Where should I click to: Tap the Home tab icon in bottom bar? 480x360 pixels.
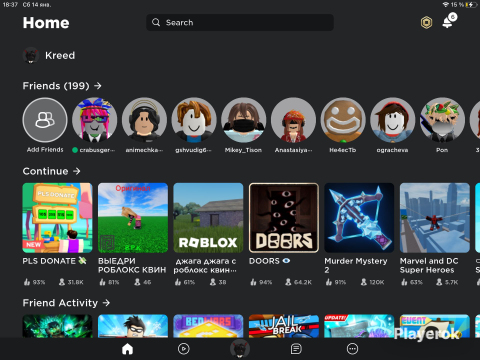pos(127,349)
